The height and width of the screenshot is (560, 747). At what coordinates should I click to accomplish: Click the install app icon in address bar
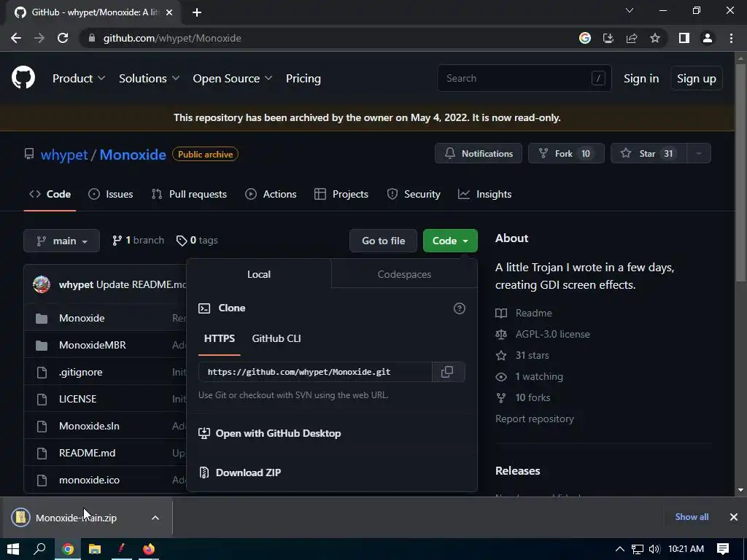click(x=608, y=38)
